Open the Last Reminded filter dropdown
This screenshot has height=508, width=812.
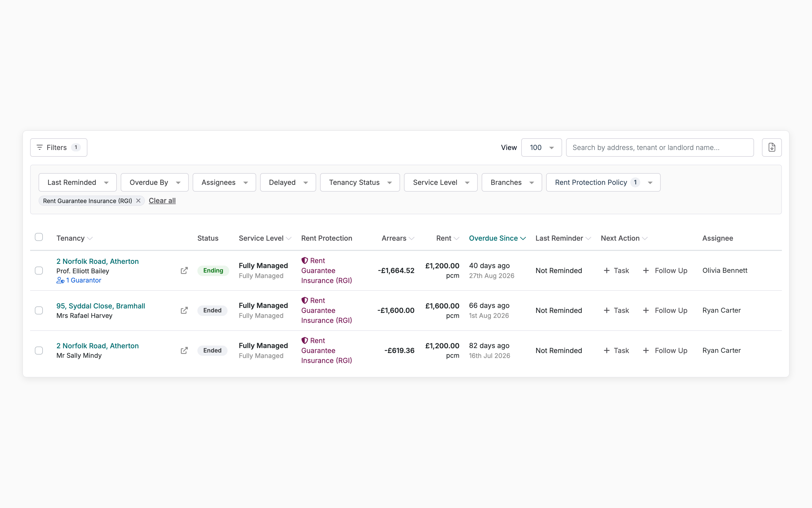[x=78, y=182]
